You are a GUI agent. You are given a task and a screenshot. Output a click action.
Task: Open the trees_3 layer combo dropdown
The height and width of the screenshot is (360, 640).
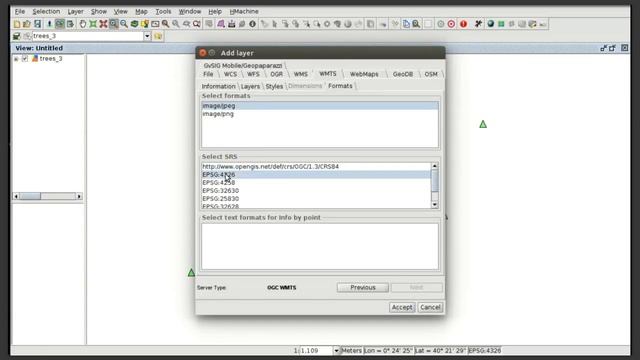[147, 36]
